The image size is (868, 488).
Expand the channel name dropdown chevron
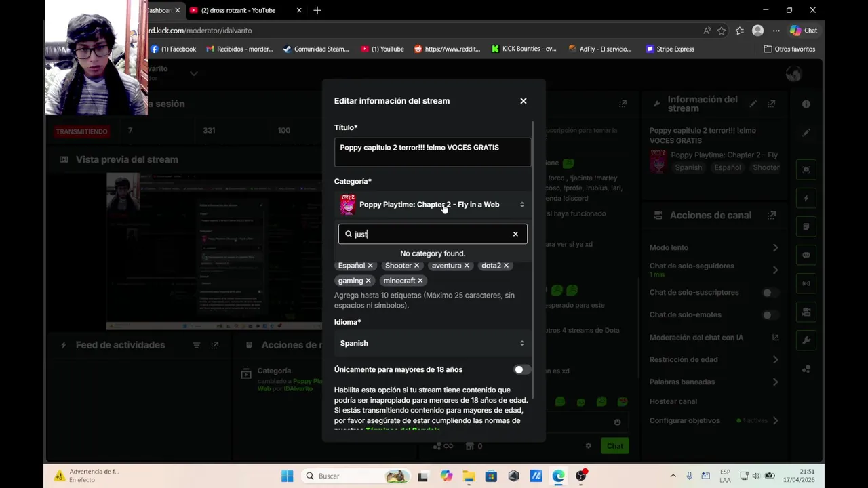tap(194, 73)
